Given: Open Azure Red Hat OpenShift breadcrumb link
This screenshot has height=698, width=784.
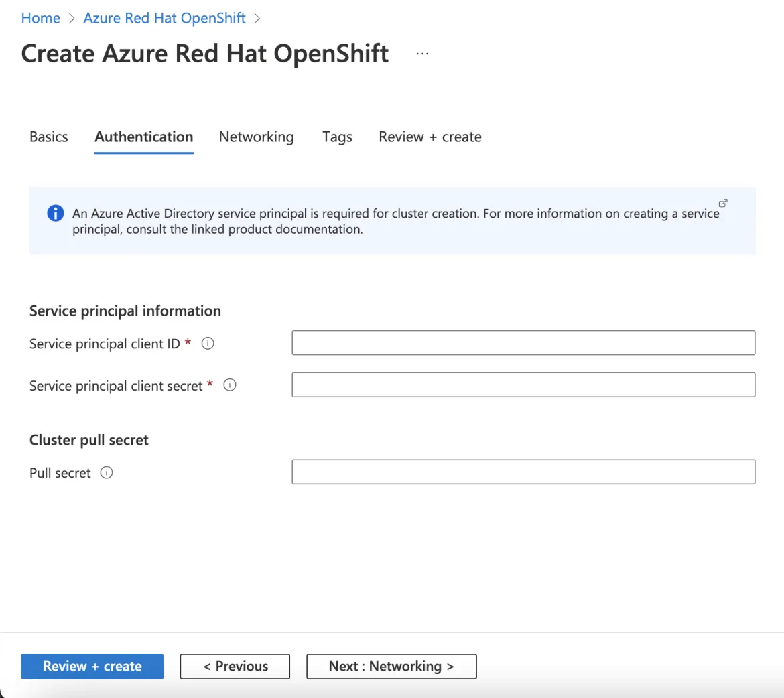Looking at the screenshot, I should point(164,18).
